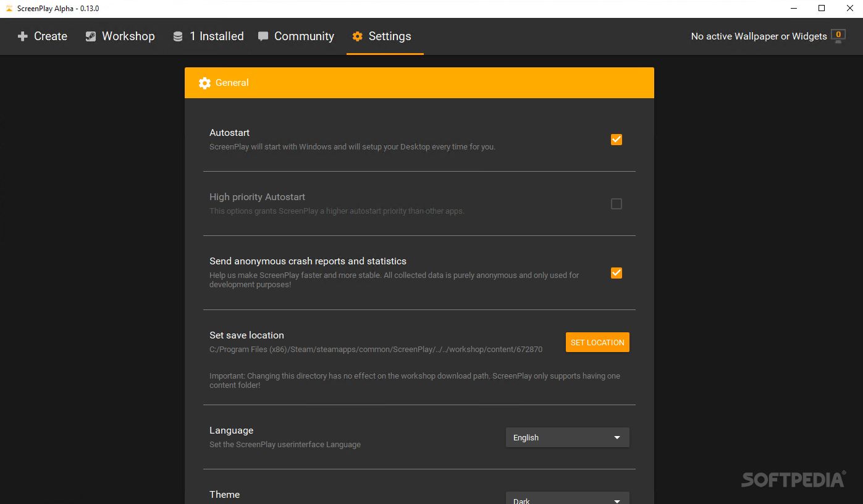The image size is (863, 504).
Task: Click the monitor icon showing active count
Action: 838,36
